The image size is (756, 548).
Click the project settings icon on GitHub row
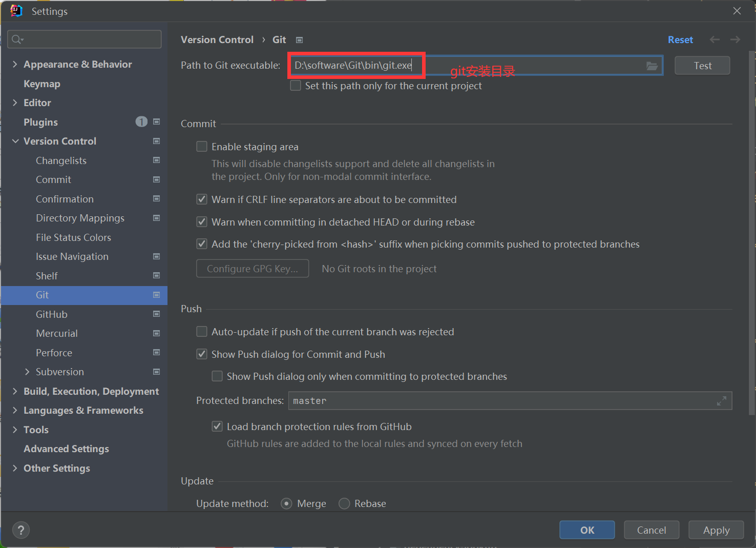[x=157, y=314]
